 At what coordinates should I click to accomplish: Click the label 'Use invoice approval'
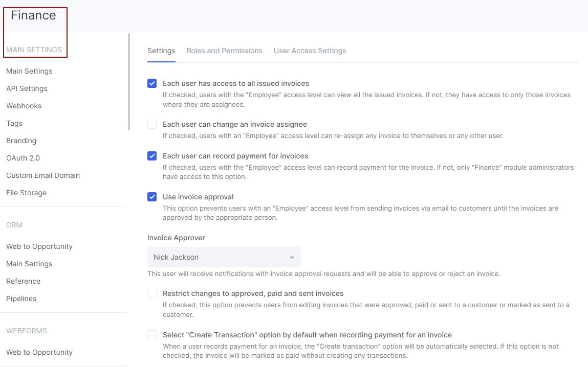coord(198,197)
